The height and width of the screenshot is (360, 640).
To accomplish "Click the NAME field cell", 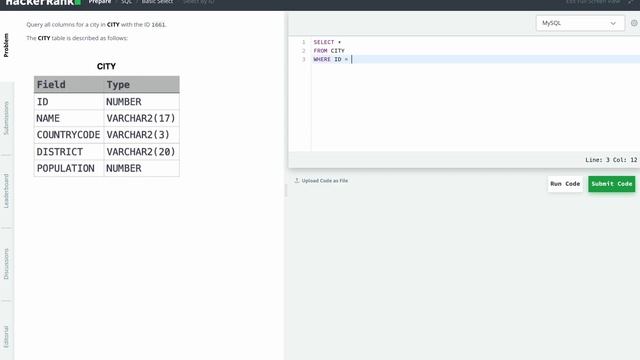I will [69, 118].
